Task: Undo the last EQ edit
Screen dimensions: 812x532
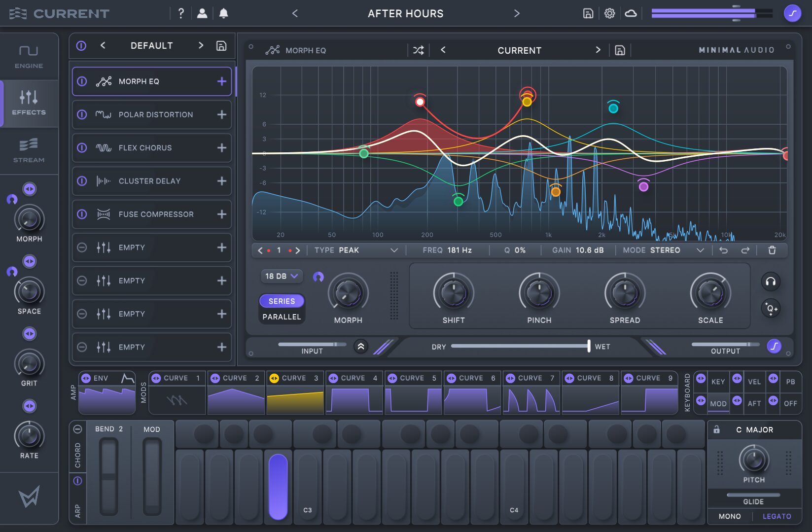Action: coord(723,250)
